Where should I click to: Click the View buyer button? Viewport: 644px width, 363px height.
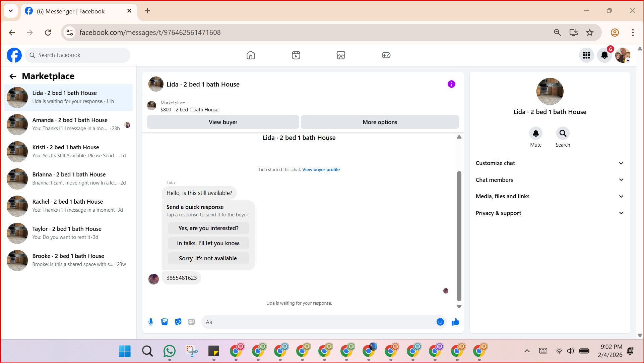(x=223, y=122)
